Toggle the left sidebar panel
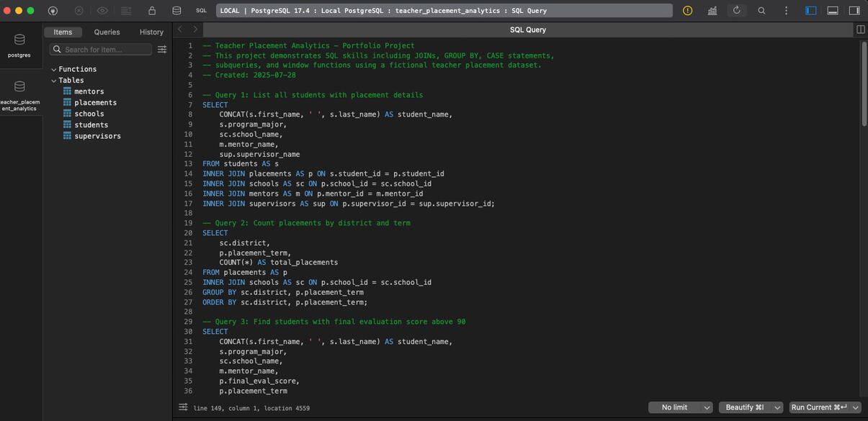Viewport: 868px width, 421px height. (811, 11)
